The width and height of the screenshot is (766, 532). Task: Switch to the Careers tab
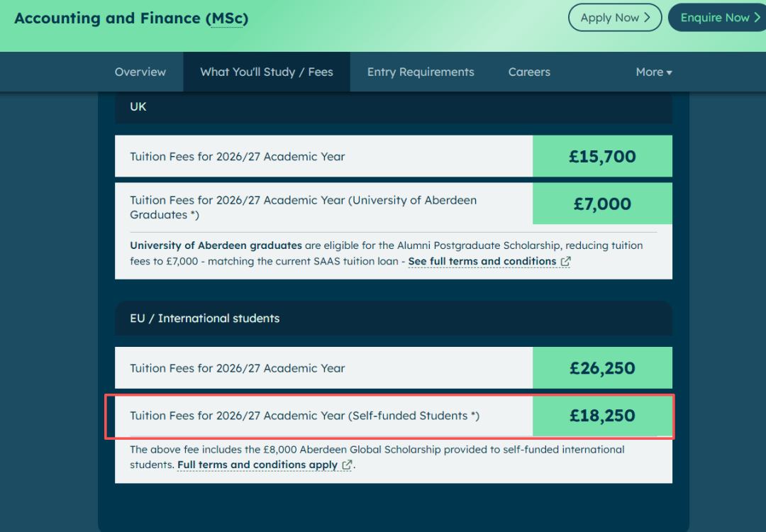[x=529, y=72]
